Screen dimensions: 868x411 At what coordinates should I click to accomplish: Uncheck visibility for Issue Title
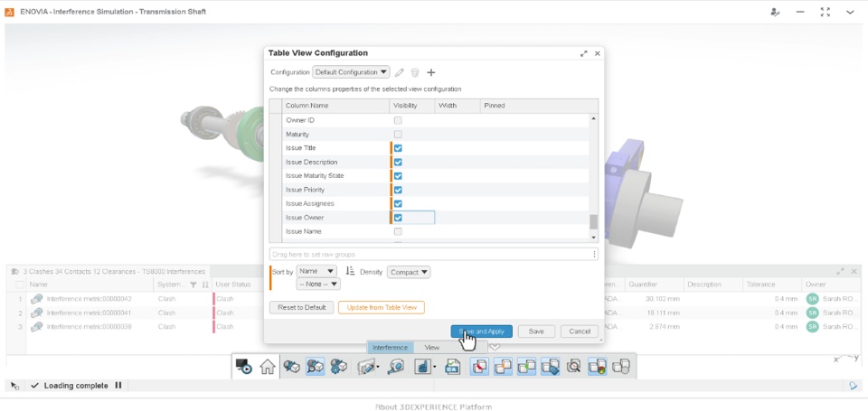[398, 148]
